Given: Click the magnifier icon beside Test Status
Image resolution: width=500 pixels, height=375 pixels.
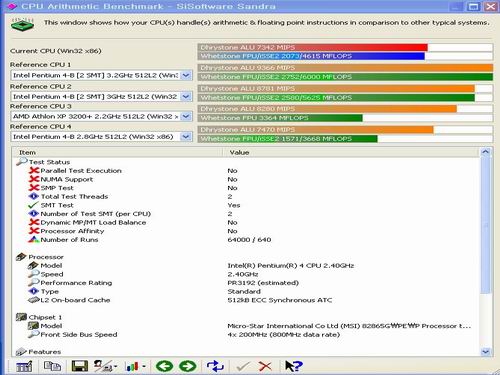Looking at the screenshot, I should [22, 162].
